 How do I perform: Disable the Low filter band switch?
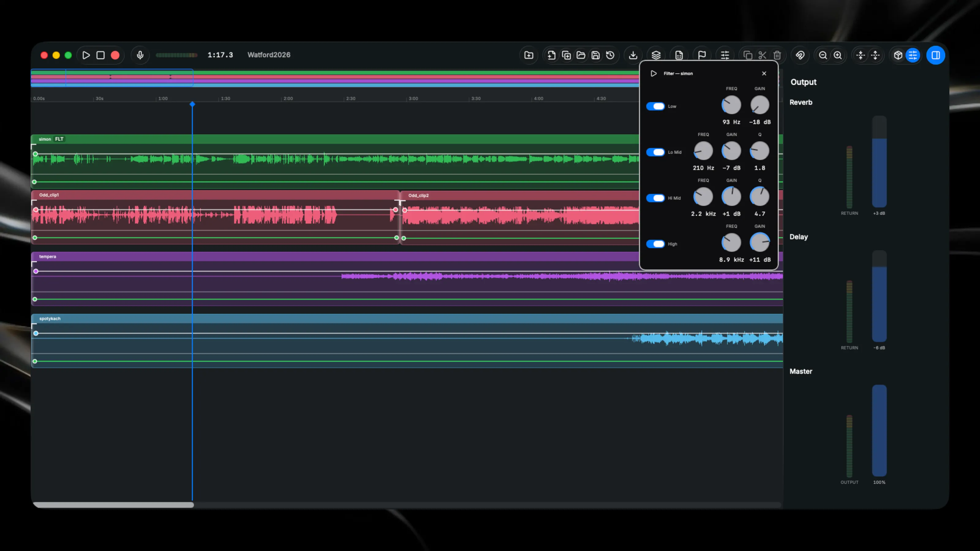click(x=655, y=107)
